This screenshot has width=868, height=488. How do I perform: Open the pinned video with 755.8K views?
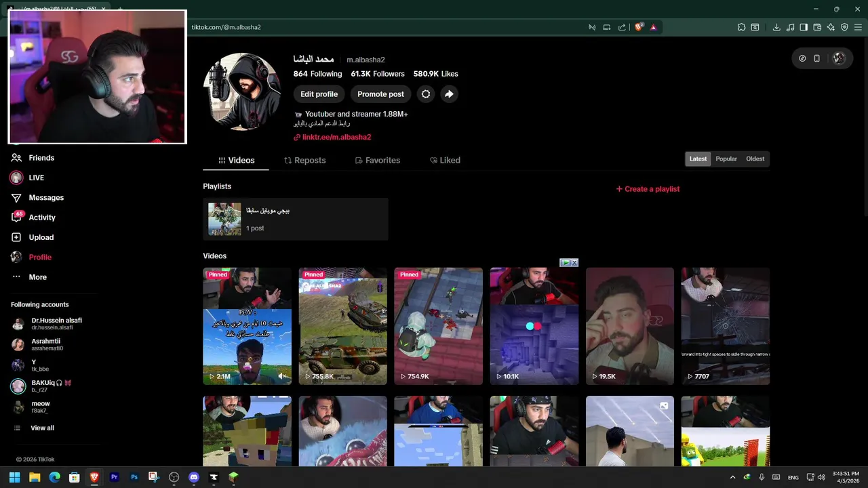click(343, 326)
